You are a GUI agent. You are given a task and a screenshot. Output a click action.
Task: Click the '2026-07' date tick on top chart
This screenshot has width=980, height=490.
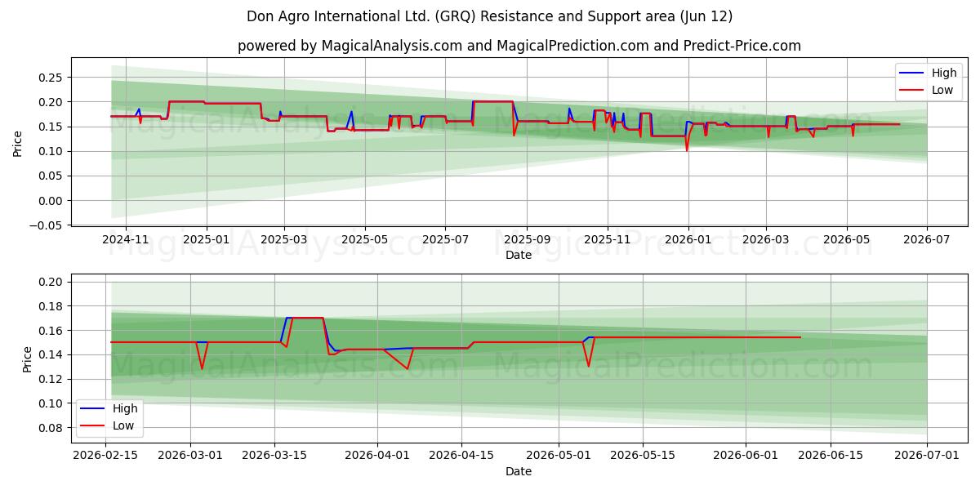[927, 238]
